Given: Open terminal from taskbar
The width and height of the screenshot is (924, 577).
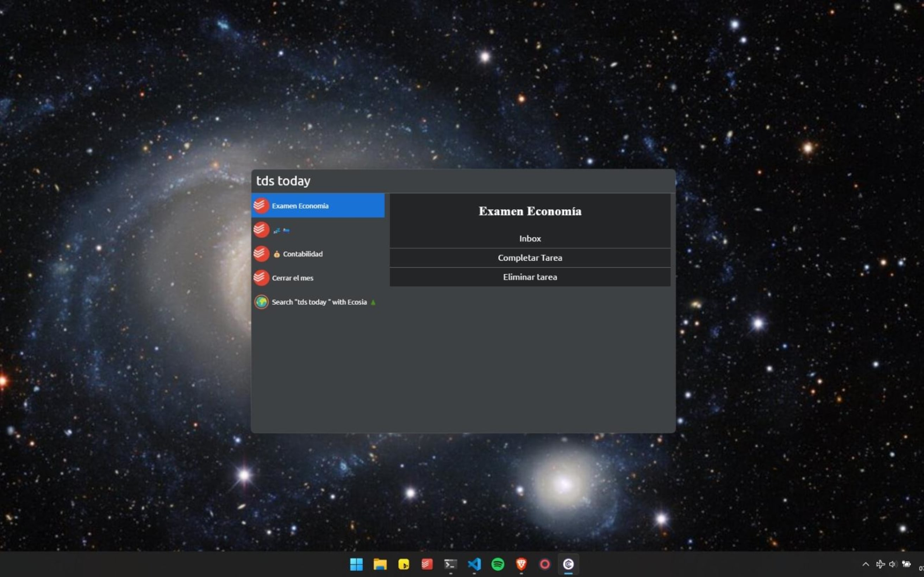Looking at the screenshot, I should [x=451, y=564].
